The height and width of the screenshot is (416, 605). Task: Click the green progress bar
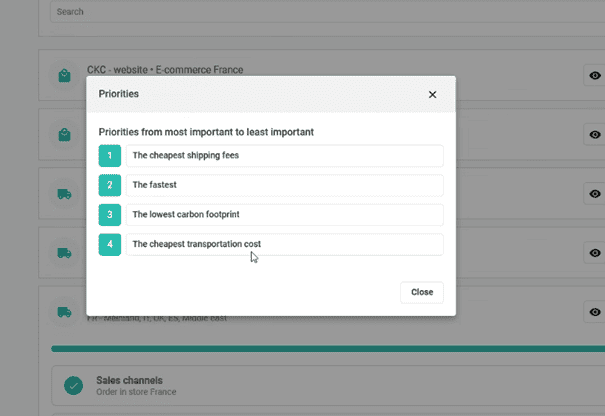point(300,349)
